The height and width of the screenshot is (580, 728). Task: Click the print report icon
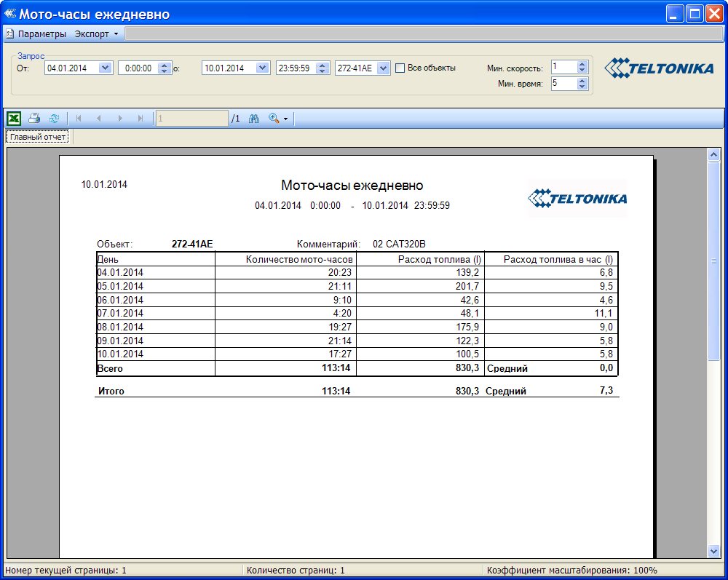[x=34, y=118]
